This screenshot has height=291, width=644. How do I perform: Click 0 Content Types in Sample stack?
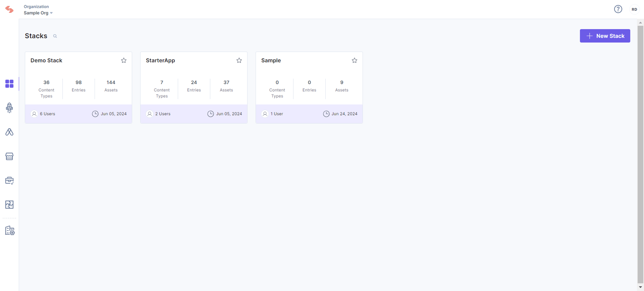[x=277, y=89]
